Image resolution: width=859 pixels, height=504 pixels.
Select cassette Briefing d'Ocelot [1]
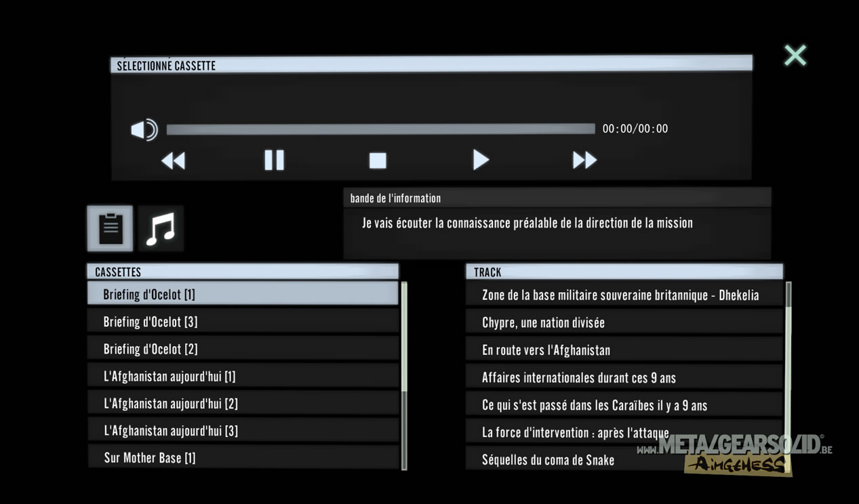pos(243,294)
